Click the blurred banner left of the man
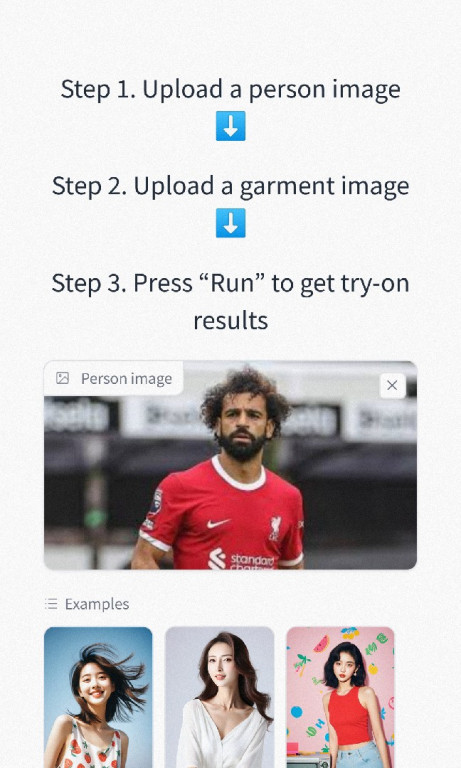 point(82,415)
